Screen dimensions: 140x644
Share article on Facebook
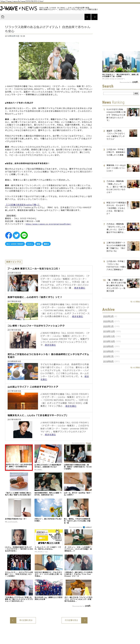click(x=8, y=235)
